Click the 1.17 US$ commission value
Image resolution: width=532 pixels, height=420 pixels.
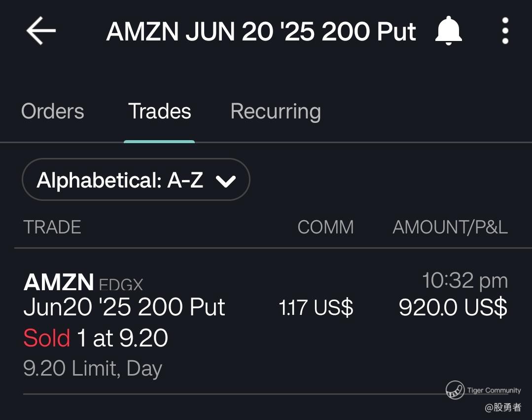316,307
